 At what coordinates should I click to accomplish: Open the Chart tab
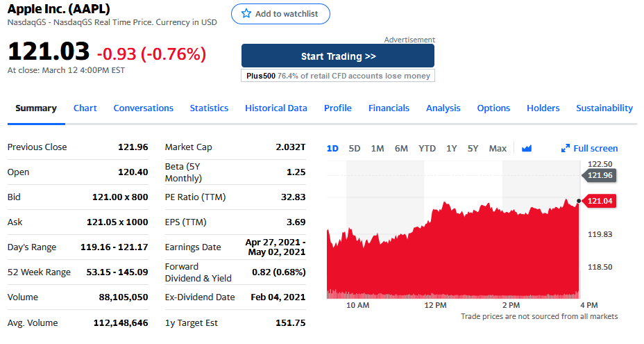85,108
